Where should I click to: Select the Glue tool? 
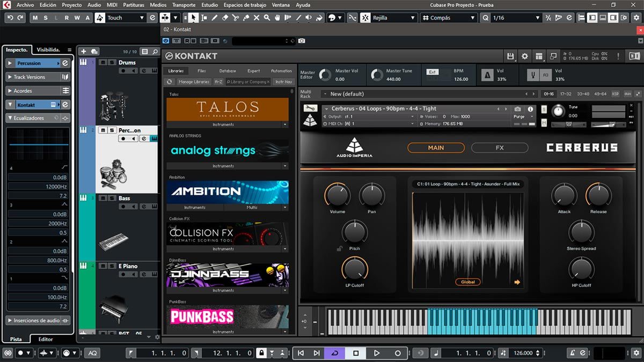(x=246, y=18)
